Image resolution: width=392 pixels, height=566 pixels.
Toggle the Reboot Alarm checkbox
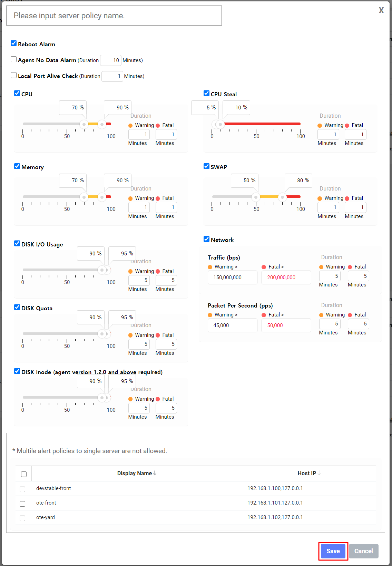click(14, 43)
